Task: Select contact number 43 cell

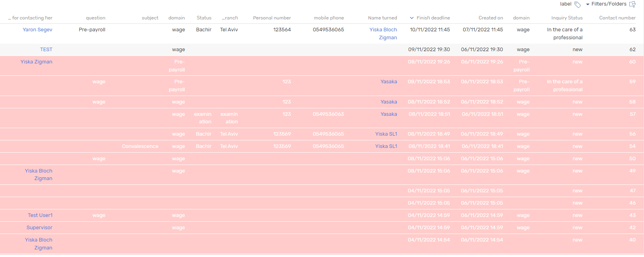Action: (632, 215)
